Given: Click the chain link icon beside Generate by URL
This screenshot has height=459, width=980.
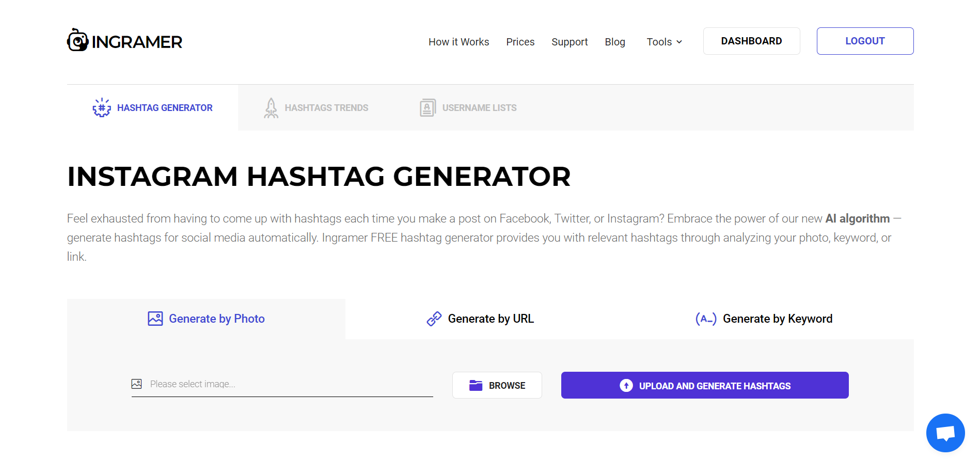Looking at the screenshot, I should [x=434, y=319].
